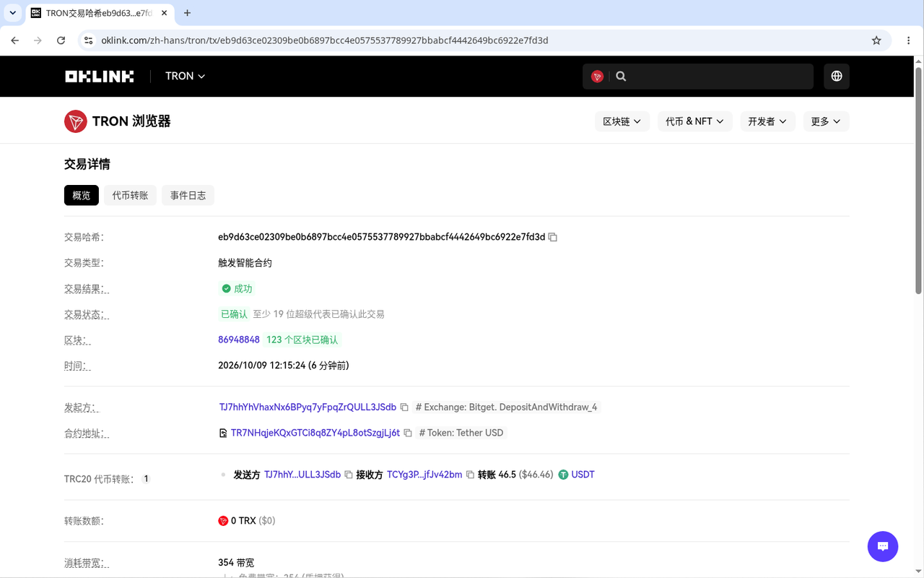Open receiver address TCYg3P...jfJv42bm link
The height and width of the screenshot is (578, 924).
pos(424,475)
